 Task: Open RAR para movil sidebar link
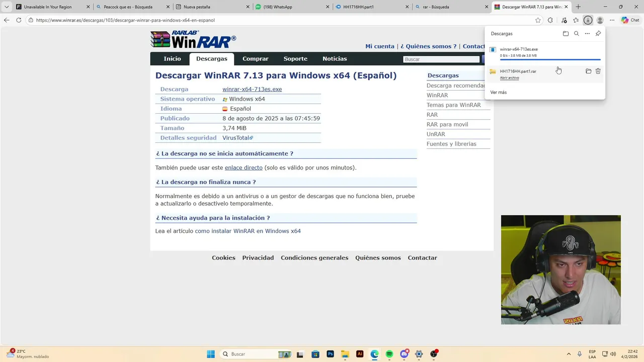tap(447, 125)
